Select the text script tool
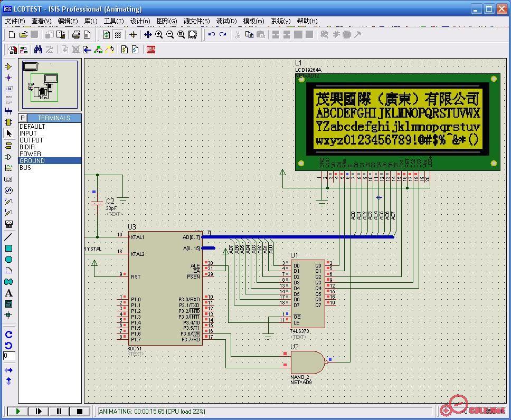This screenshot has height=420, width=511. 9,100
